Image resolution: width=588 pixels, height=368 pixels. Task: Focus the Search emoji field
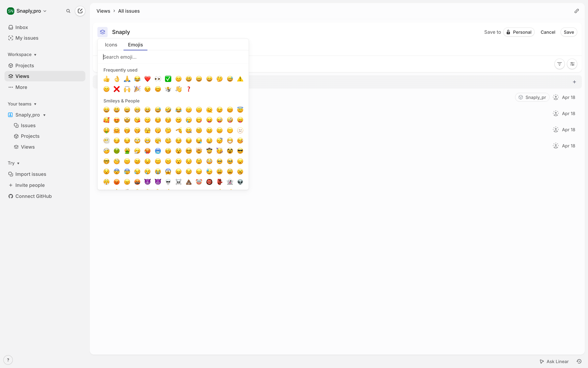tap(173, 57)
